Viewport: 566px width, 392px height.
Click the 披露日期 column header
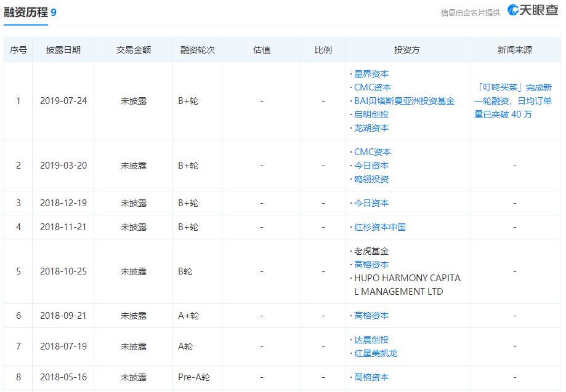click(x=63, y=50)
